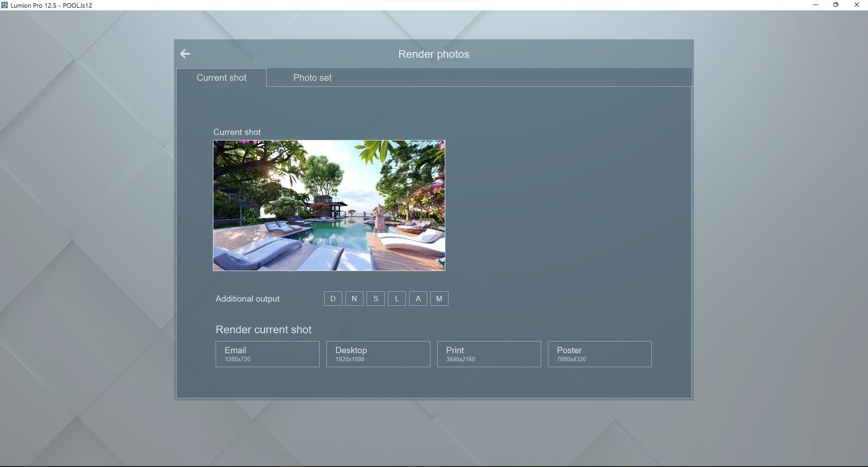Render at Desktop 1920x1080 resolution
This screenshot has height=467, width=868.
378,354
